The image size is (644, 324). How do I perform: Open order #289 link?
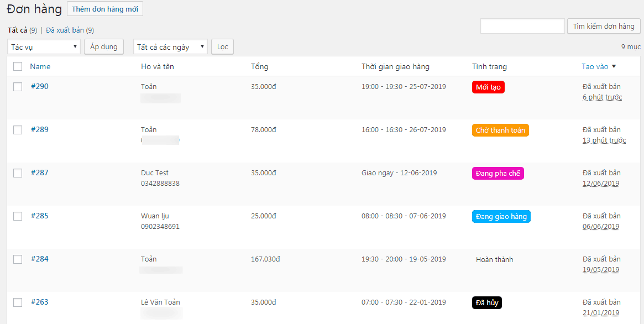point(39,129)
